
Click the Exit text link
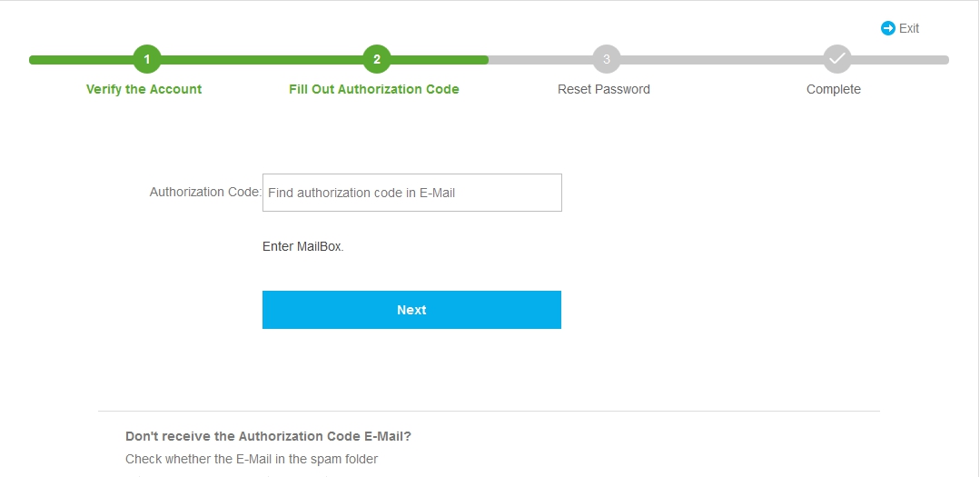click(909, 28)
